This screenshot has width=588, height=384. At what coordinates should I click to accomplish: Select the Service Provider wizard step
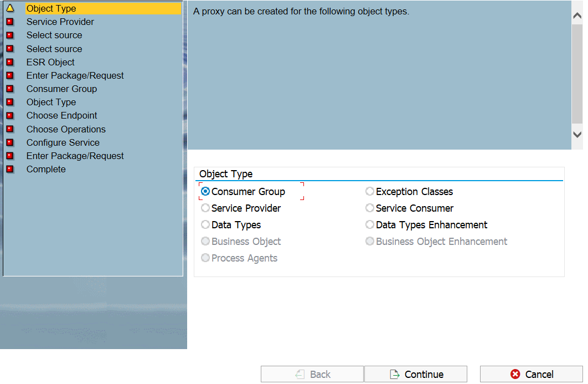click(60, 22)
